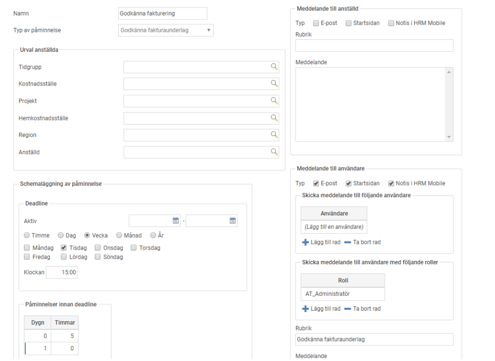Select the Timme radio button
The width and height of the screenshot is (495, 361).
[27, 235]
